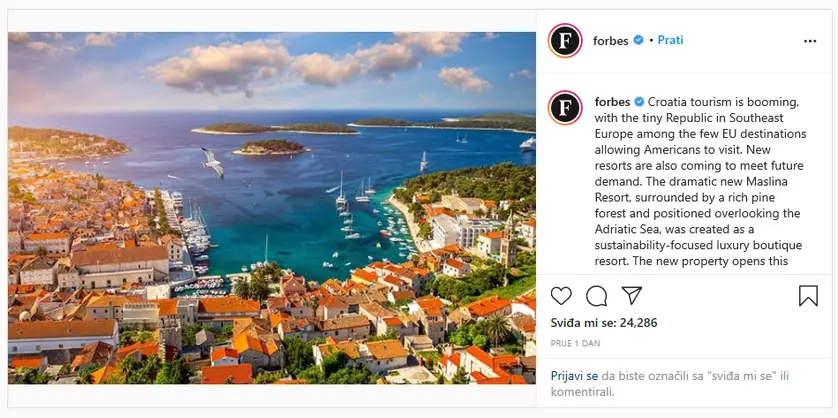The image size is (838, 418).
Task: Click the flying seagull in the photo
Action: coord(211,161)
